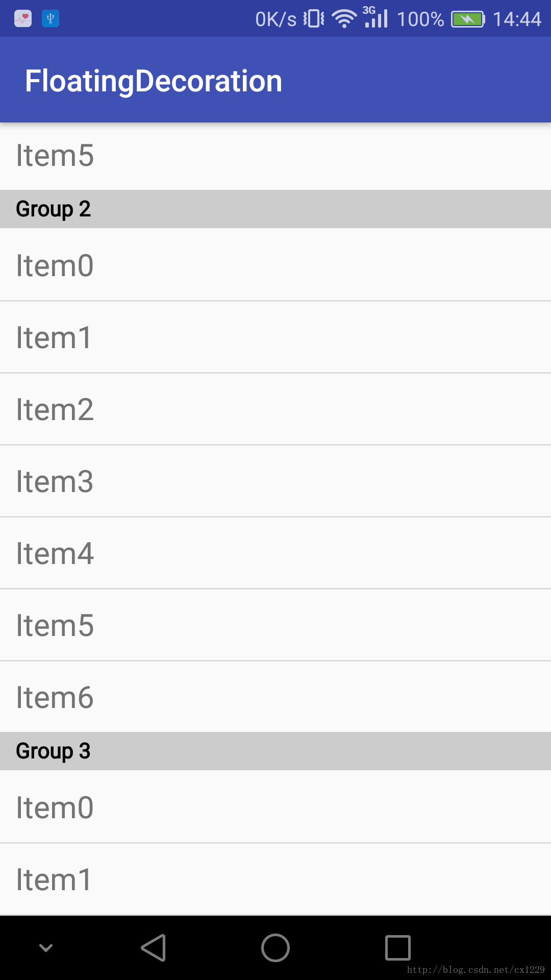Image resolution: width=551 pixels, height=980 pixels.
Task: Tap the Wi-Fi status icon
Action: [344, 19]
